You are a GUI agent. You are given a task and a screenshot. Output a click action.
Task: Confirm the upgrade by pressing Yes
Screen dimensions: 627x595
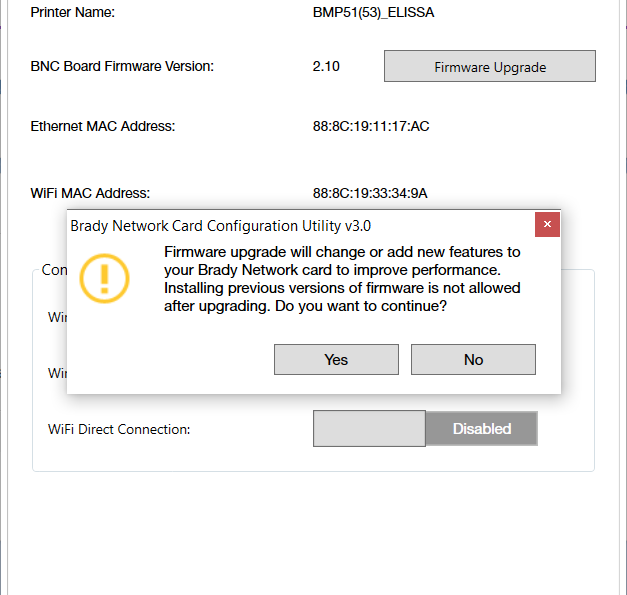click(336, 360)
